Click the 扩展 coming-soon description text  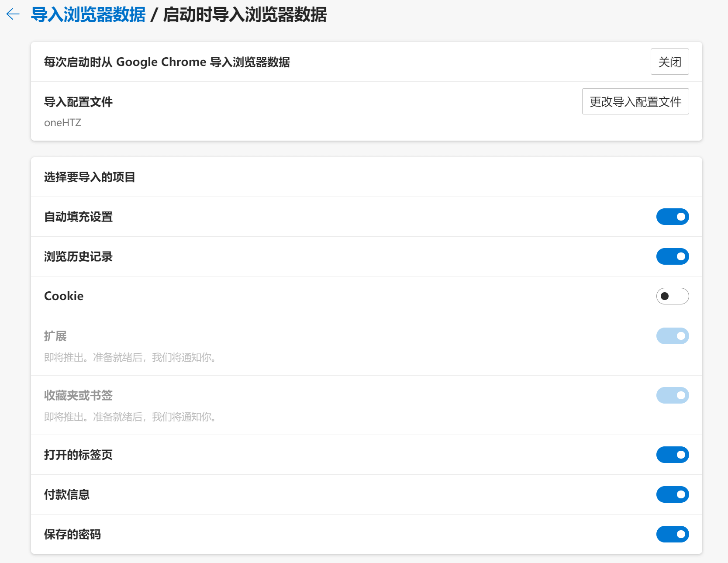(129, 358)
